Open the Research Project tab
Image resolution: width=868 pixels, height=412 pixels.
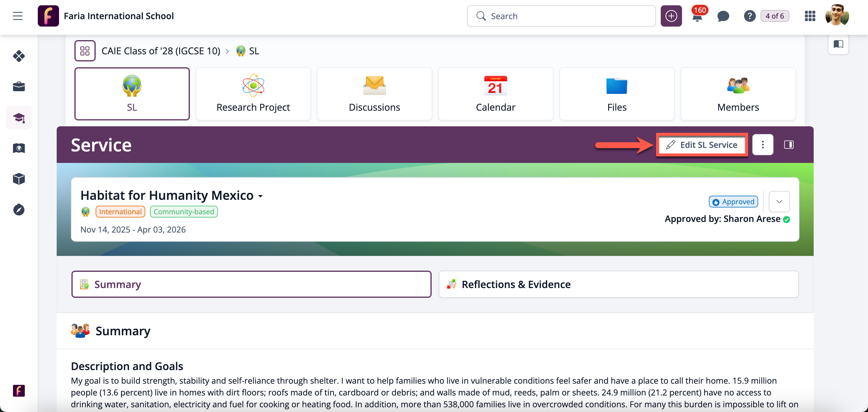point(253,94)
